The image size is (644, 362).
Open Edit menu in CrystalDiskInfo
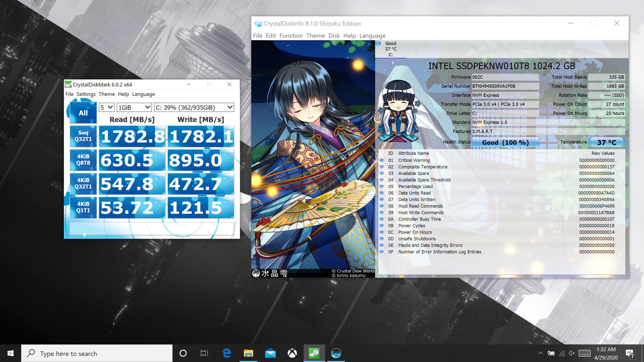tap(271, 36)
